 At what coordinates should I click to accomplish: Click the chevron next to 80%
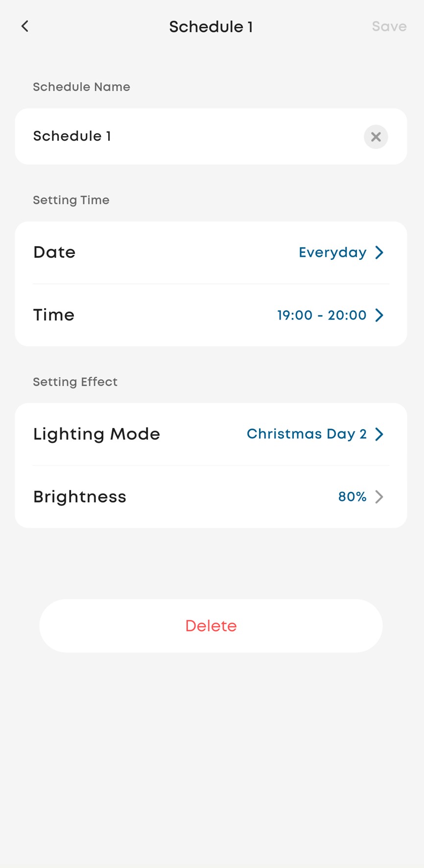379,497
